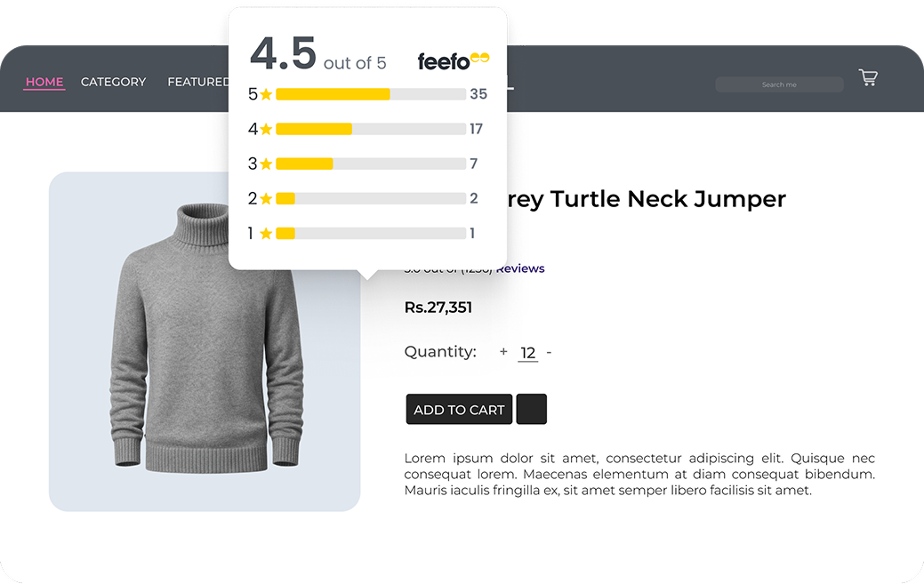Click the star beside the 4 rating
The height and width of the screenshot is (584, 924).
click(266, 129)
